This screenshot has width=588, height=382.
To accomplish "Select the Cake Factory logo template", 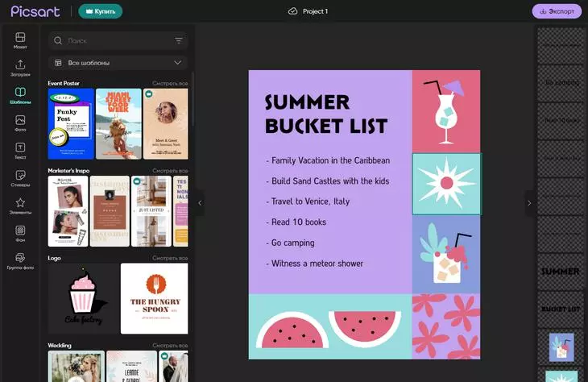I will (x=83, y=298).
